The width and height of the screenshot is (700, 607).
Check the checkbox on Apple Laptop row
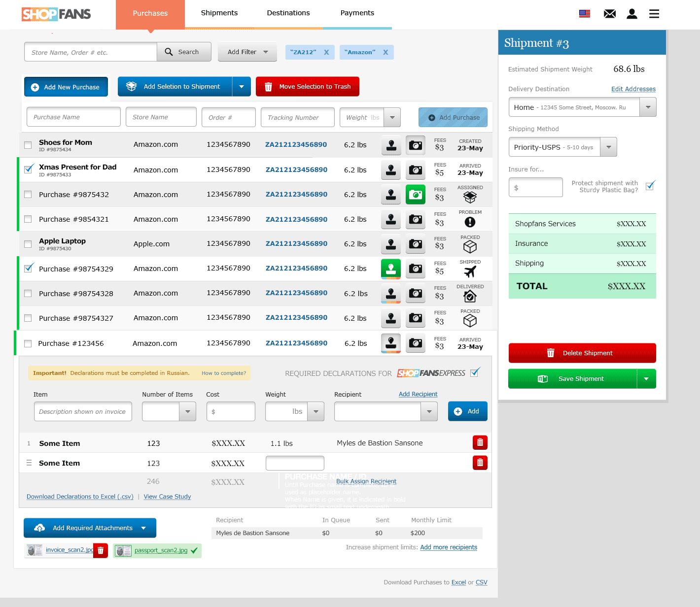[28, 243]
